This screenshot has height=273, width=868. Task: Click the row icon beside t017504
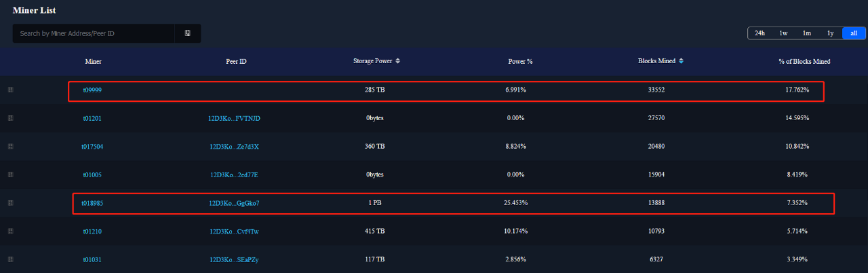11,146
